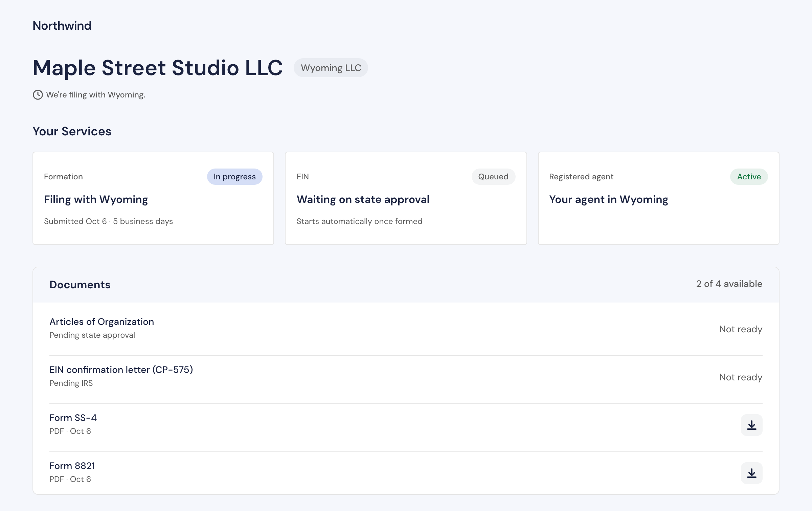Viewport: 812px width, 511px height.
Task: Click 'Not ready' for Articles of Organization
Action: tap(741, 329)
